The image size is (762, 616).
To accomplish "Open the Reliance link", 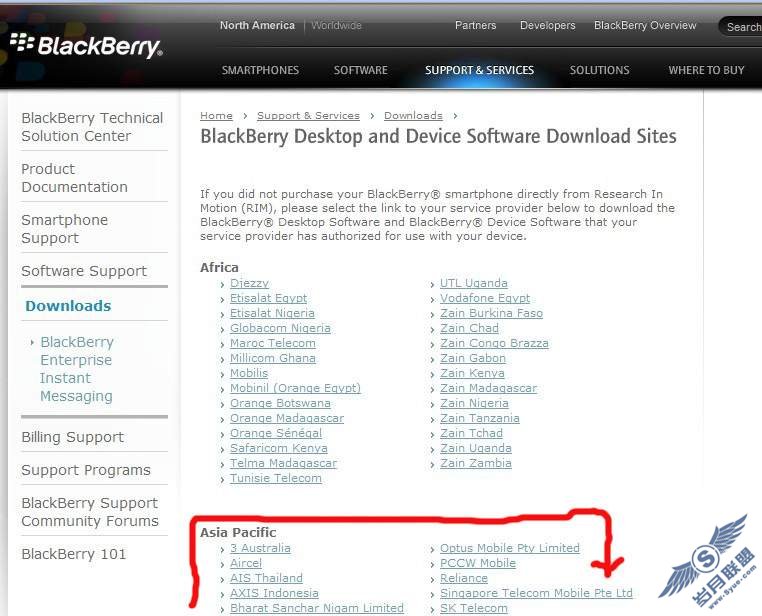I will coord(464,578).
